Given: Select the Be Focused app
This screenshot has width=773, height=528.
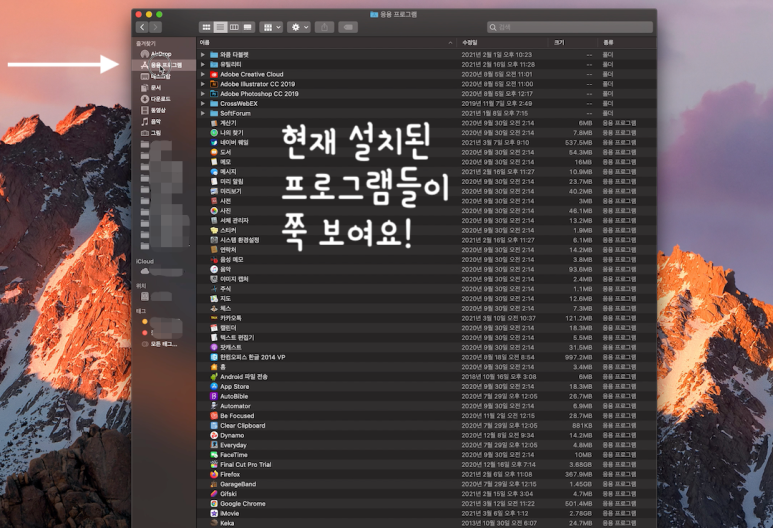Looking at the screenshot, I should tap(232, 416).
